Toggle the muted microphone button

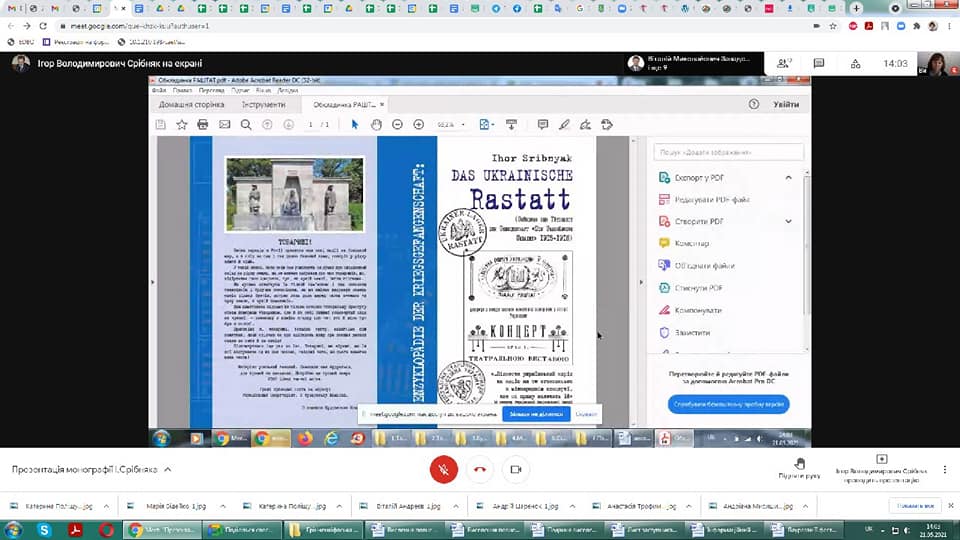pos(444,469)
